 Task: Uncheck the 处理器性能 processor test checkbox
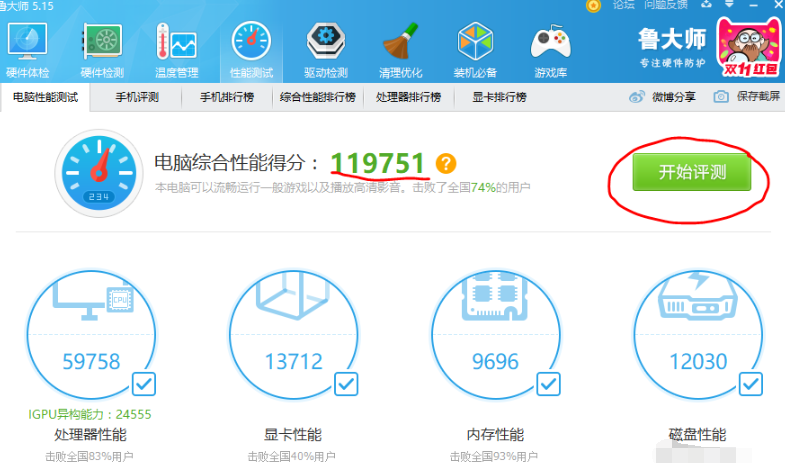click(x=144, y=383)
